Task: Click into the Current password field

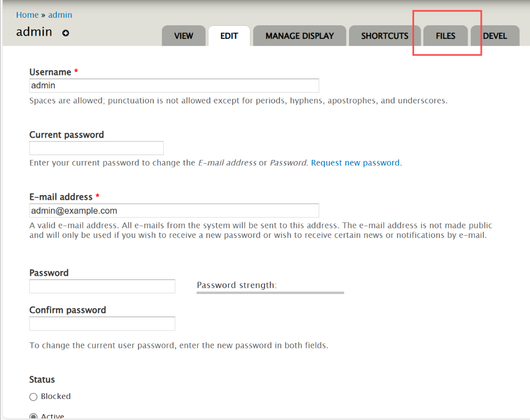Action: coord(96,148)
